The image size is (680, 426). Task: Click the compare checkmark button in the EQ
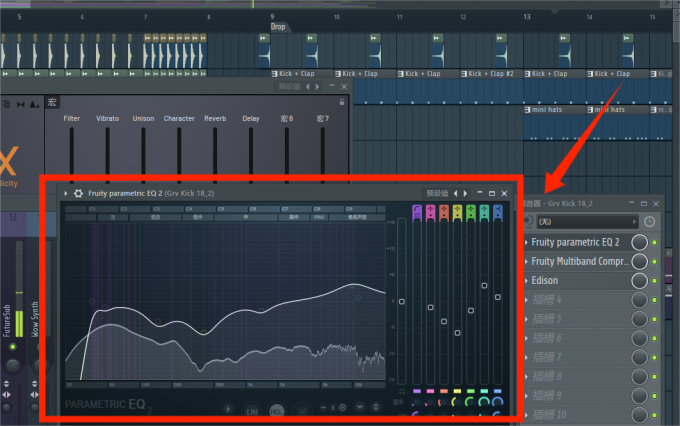tap(302, 410)
